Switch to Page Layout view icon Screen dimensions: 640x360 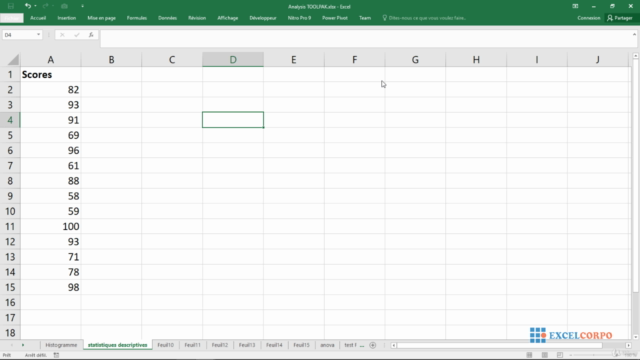[x=544, y=355]
